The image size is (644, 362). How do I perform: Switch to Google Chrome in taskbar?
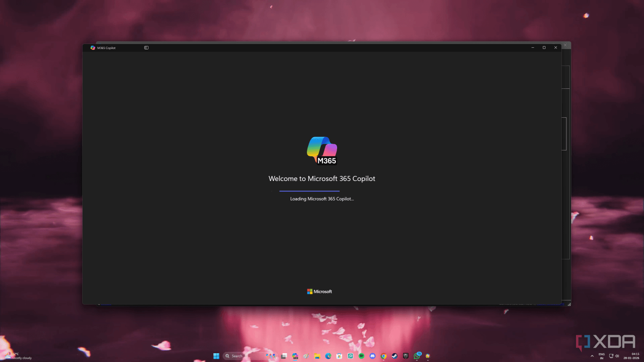tap(383, 356)
